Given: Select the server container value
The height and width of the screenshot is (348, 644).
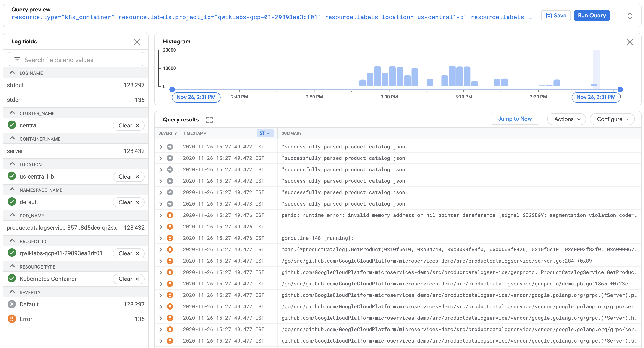Looking at the screenshot, I should tap(76, 151).
